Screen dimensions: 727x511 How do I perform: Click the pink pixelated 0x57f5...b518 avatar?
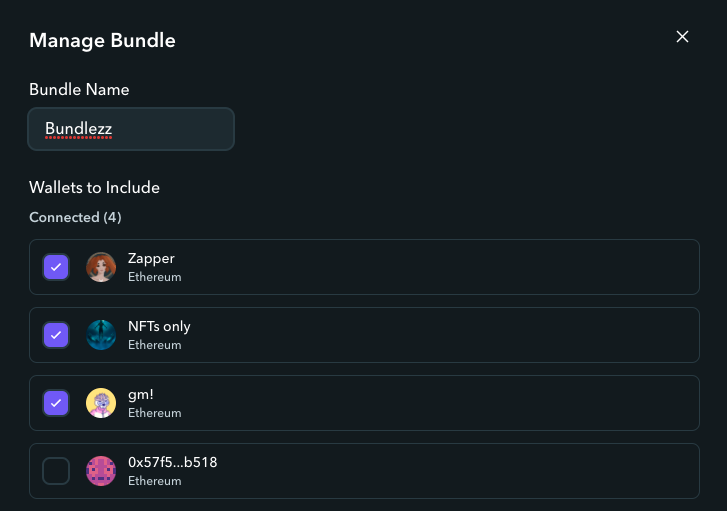click(101, 471)
